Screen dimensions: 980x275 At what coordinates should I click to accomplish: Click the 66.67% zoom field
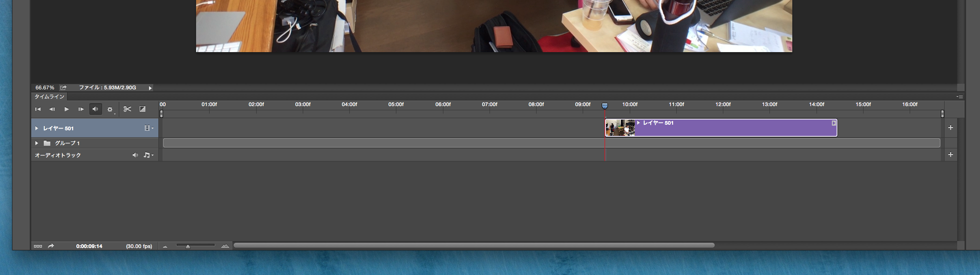[x=45, y=88]
